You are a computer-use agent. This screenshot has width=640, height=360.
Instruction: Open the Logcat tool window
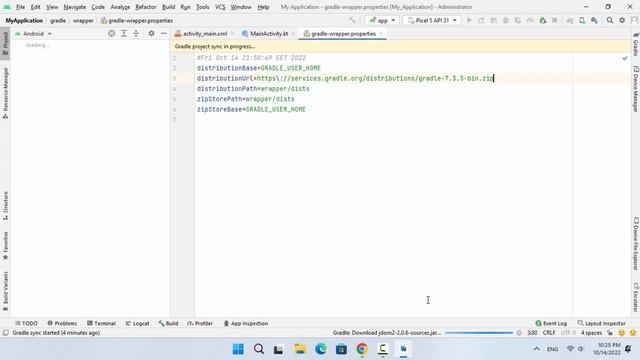coord(137,323)
